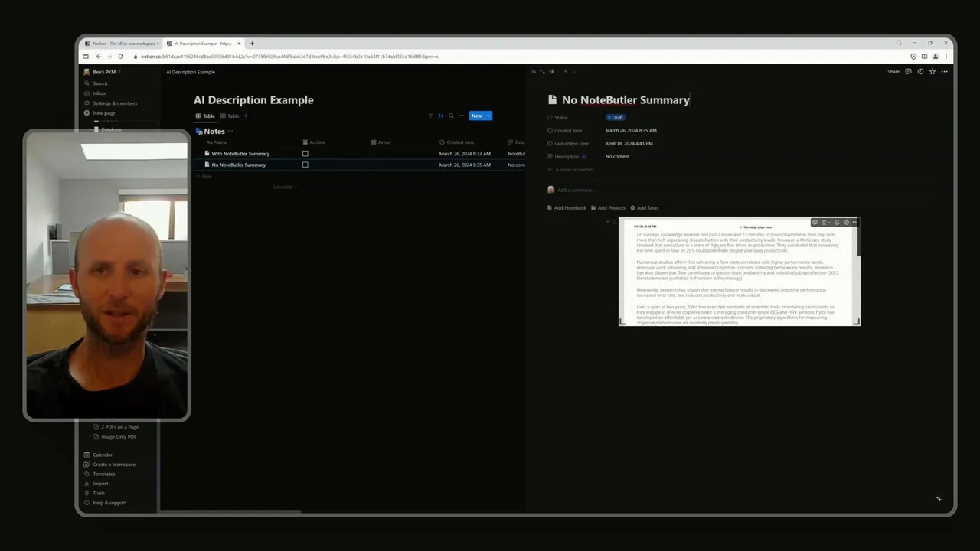Click Add Tasks button

(645, 208)
